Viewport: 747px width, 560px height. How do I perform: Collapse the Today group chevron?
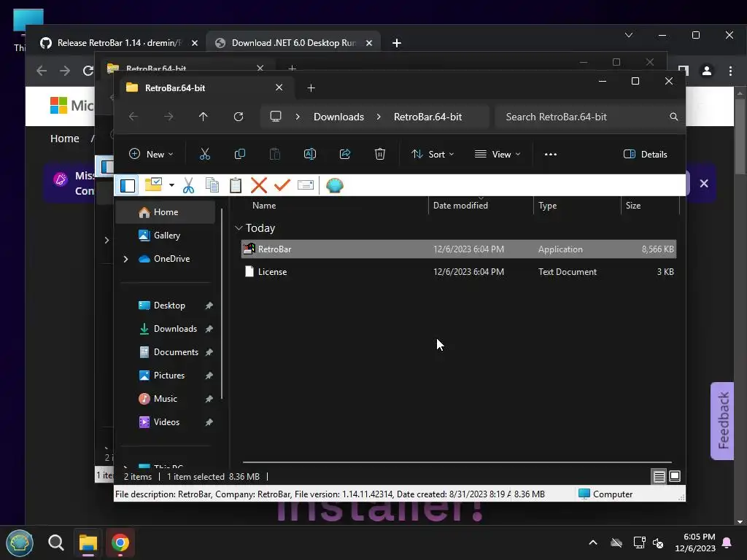239,228
